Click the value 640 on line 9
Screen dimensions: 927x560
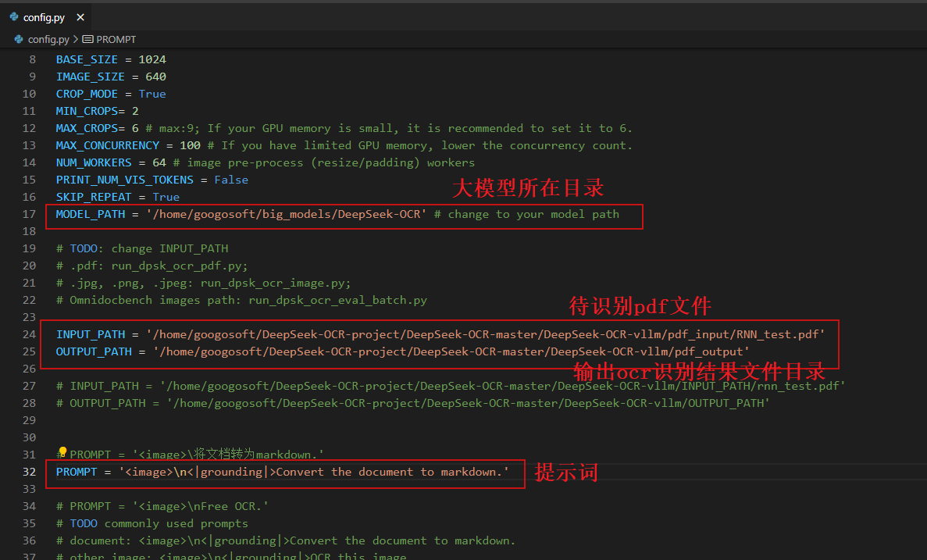(x=155, y=77)
